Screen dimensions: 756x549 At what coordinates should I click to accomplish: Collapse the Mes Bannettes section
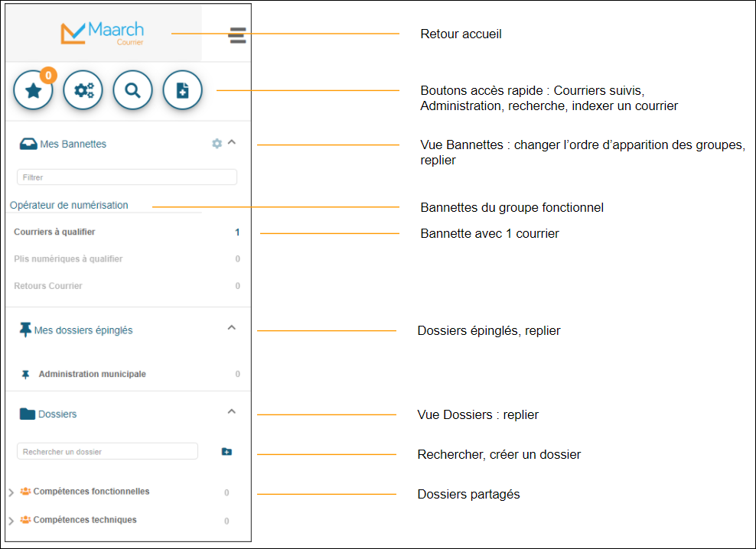pyautogui.click(x=232, y=142)
